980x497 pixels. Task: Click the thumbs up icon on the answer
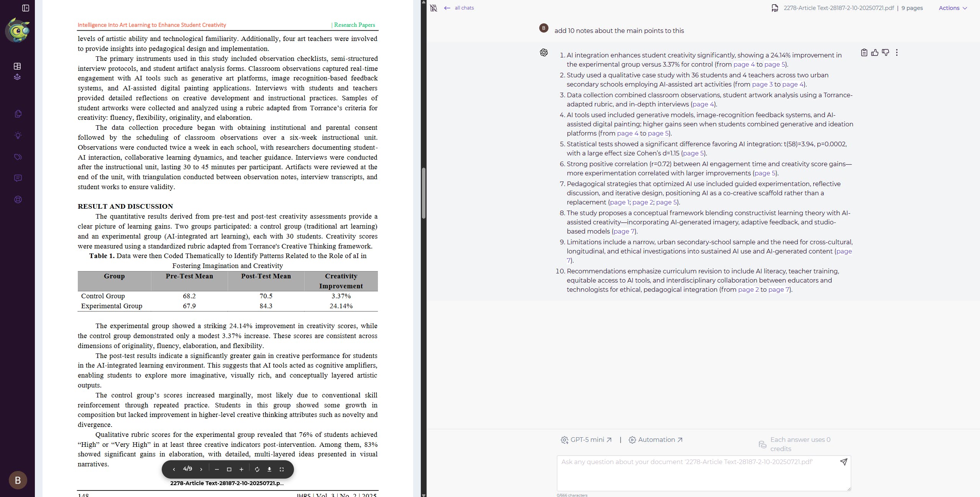(875, 53)
